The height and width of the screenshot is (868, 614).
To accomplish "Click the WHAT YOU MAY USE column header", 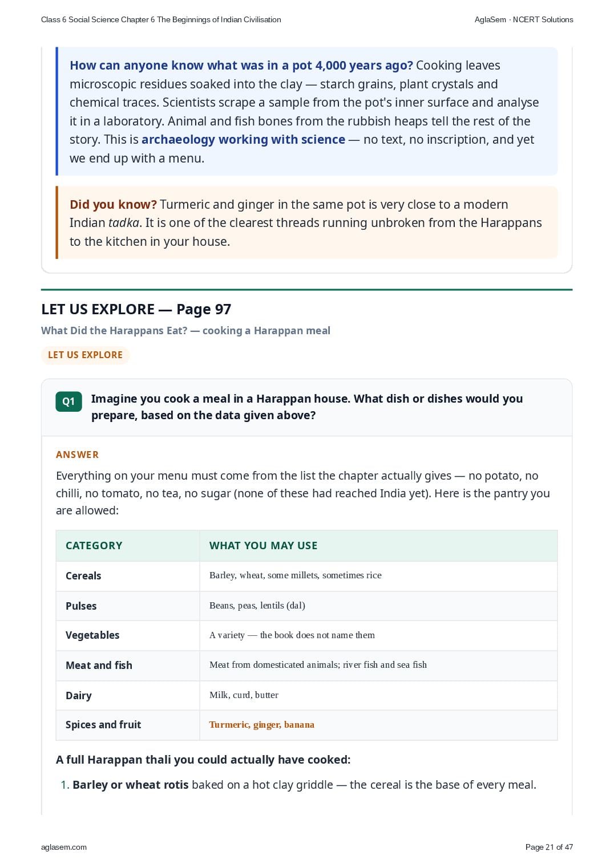I will tap(263, 545).
